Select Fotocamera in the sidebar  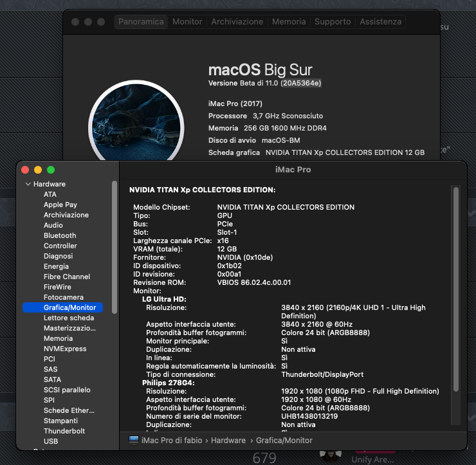point(64,297)
